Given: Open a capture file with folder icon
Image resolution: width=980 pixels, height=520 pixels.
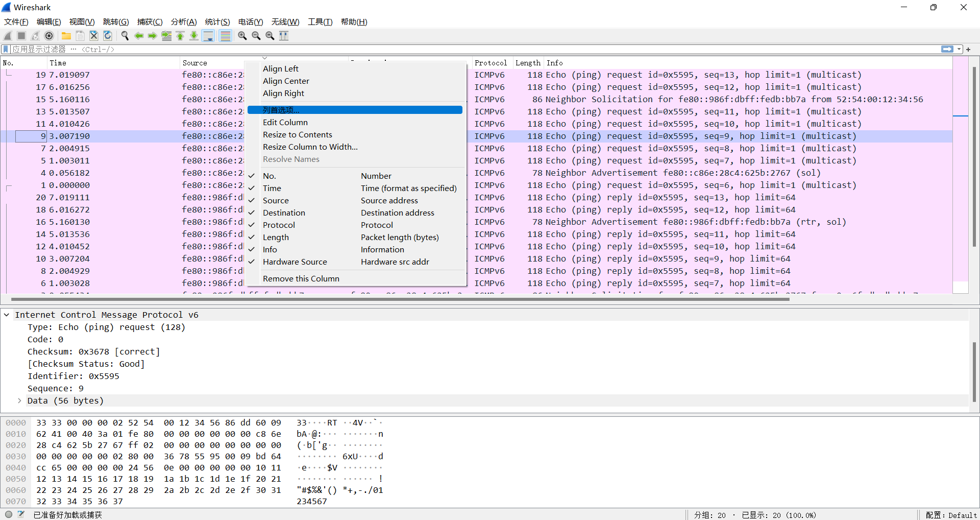Looking at the screenshot, I should pos(66,36).
